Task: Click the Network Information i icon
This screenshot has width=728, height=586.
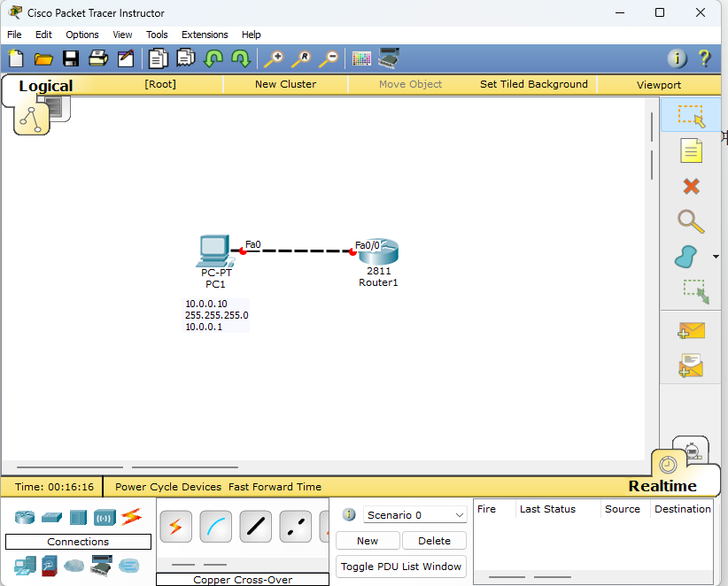Action: (x=677, y=58)
